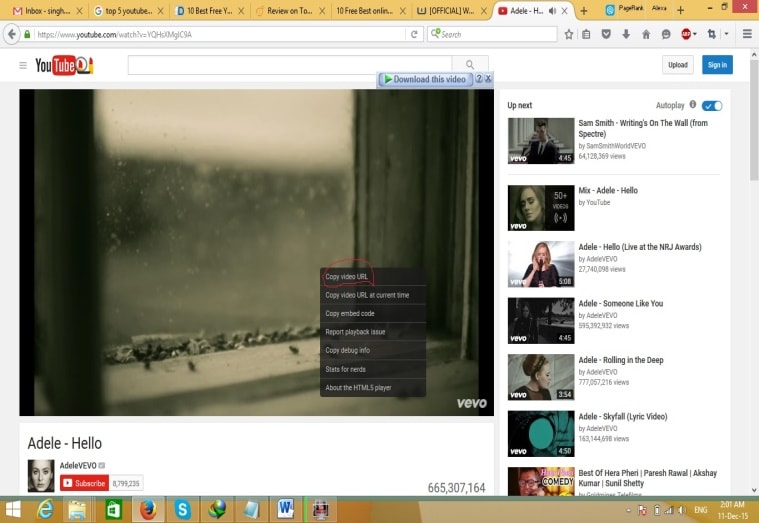Switch to the Inbox Gmail tab

pyautogui.click(x=47, y=11)
